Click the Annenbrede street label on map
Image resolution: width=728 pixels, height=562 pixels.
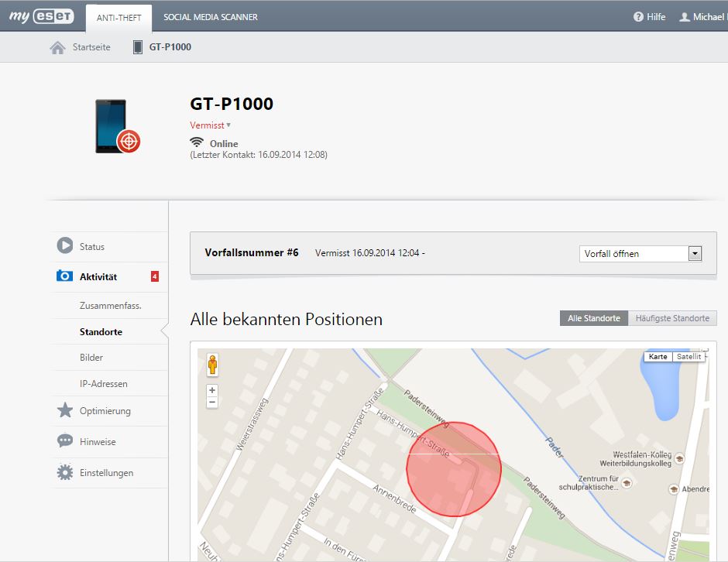click(395, 499)
